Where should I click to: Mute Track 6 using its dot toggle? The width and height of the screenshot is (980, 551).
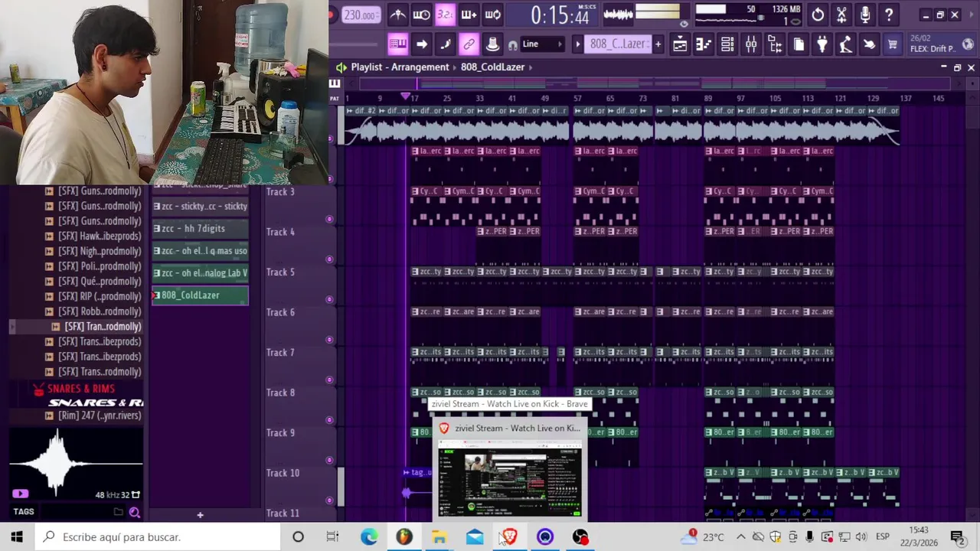tap(329, 340)
